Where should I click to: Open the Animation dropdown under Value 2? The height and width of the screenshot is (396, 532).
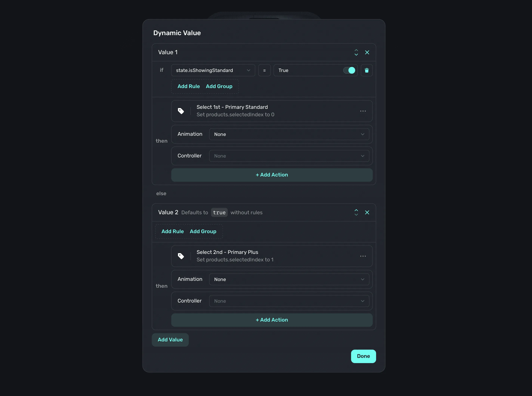[x=289, y=279]
